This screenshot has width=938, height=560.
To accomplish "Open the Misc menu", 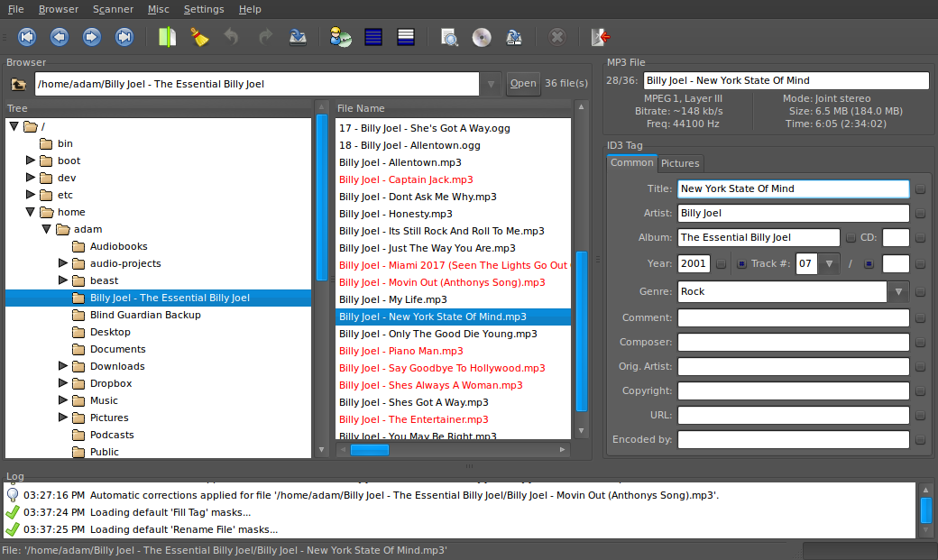I will coord(159,9).
